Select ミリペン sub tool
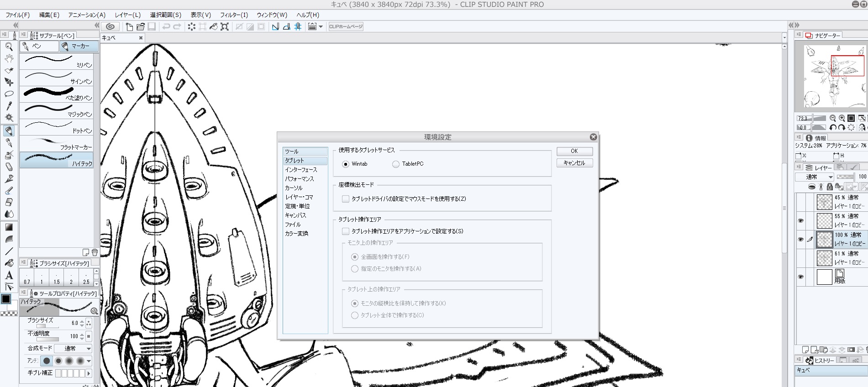Screen dimensions: 868x387 pyautogui.click(x=56, y=62)
